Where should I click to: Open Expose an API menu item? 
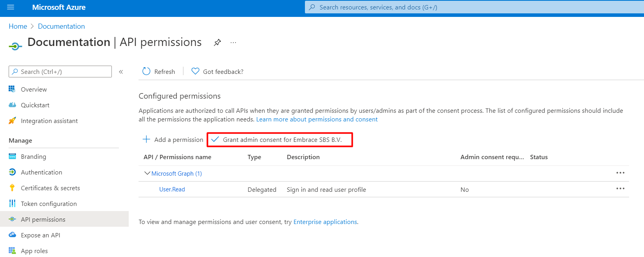pyautogui.click(x=40, y=235)
